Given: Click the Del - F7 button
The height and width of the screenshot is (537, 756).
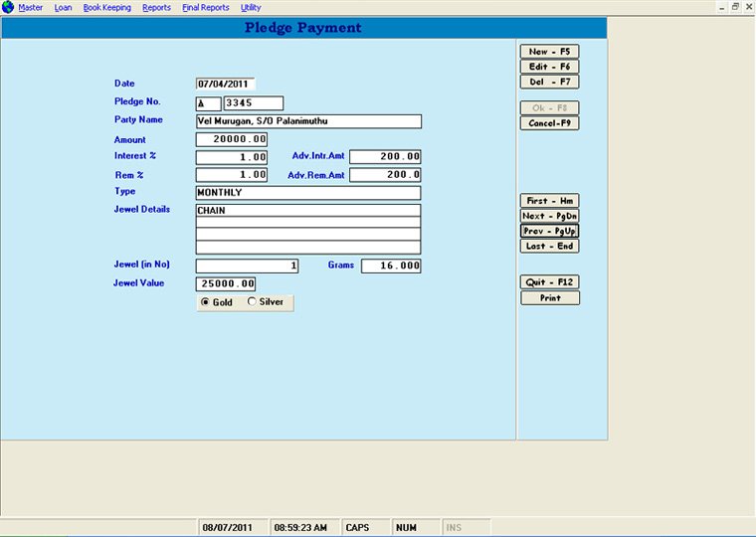Looking at the screenshot, I should [x=549, y=82].
